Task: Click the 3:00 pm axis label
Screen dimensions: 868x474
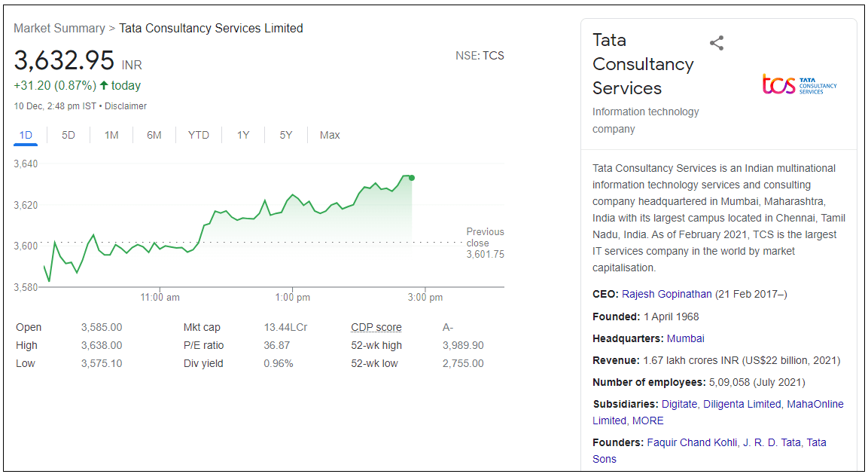Action: (425, 298)
